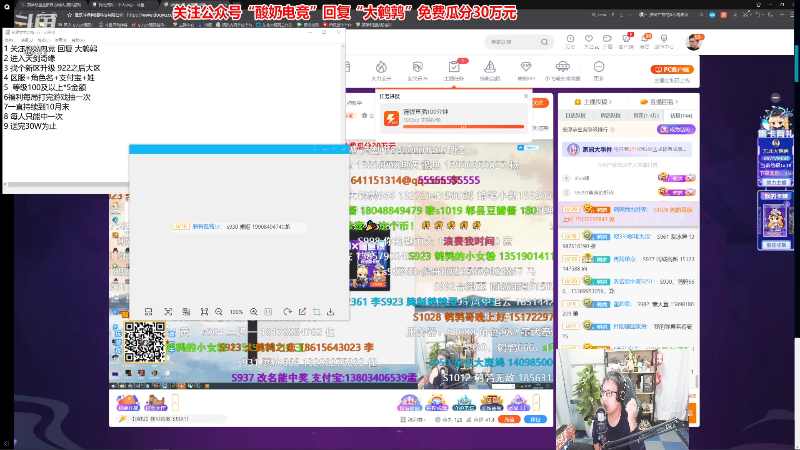800x450 pixels.
Task: Zoom in in the image viewer
Action: tap(254, 312)
